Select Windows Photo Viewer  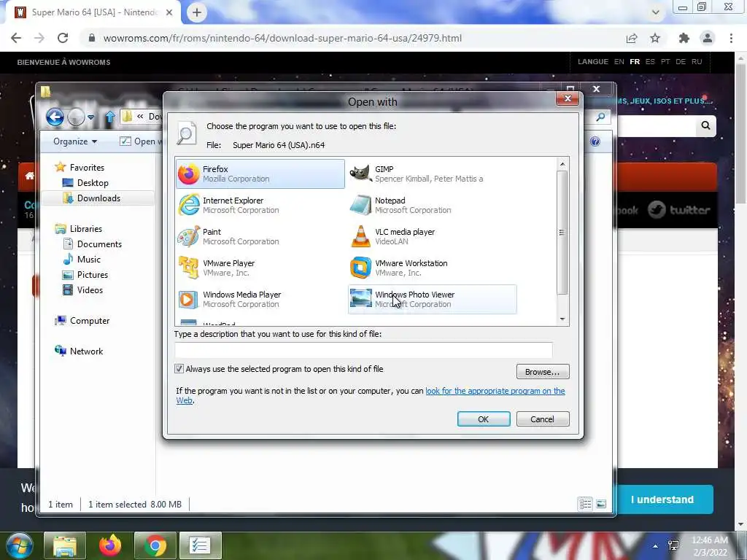[432, 300]
